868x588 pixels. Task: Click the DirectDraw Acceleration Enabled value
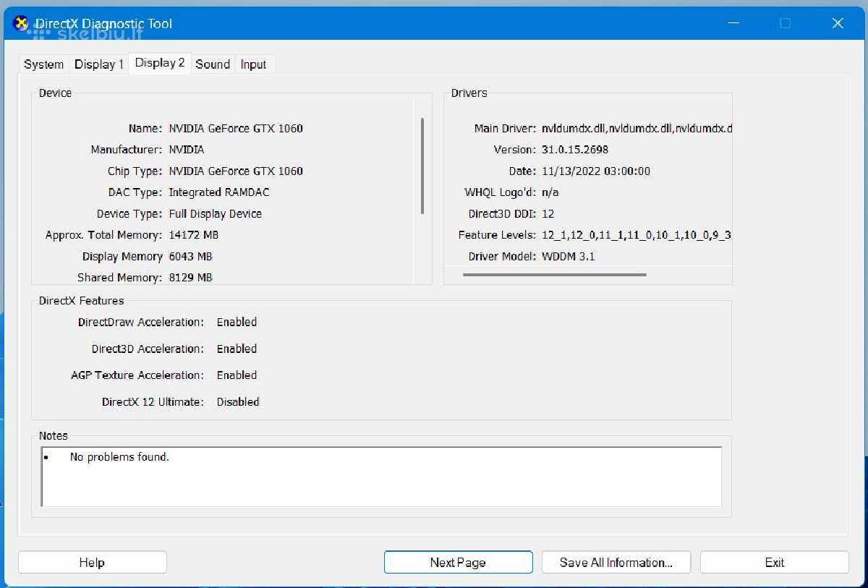(237, 322)
